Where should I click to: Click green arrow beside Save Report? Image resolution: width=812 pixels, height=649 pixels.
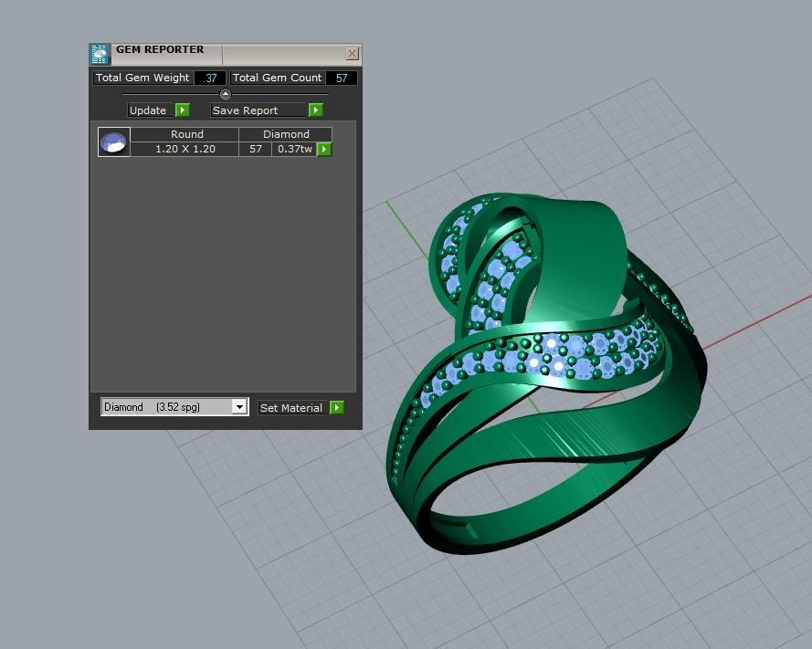(x=315, y=110)
